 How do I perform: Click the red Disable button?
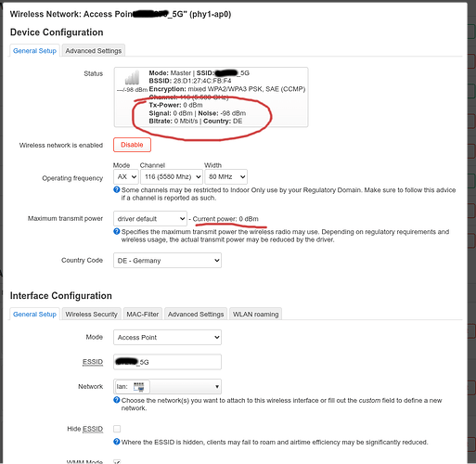point(132,145)
